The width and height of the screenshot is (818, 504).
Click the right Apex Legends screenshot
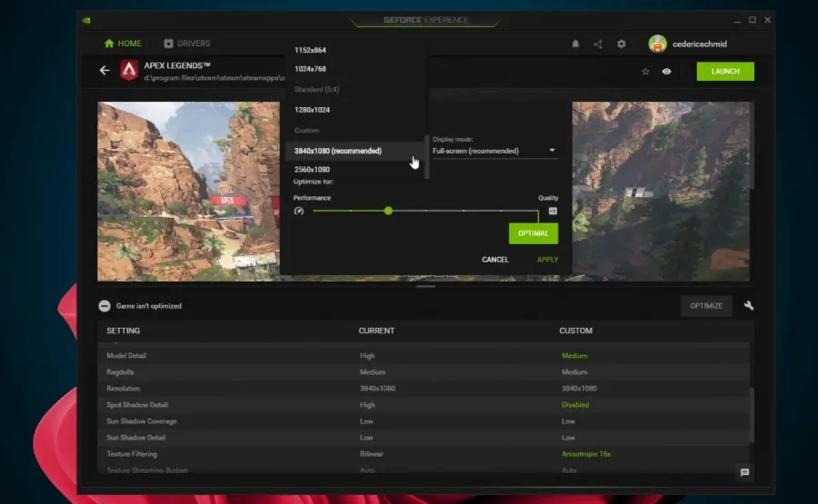click(x=661, y=192)
